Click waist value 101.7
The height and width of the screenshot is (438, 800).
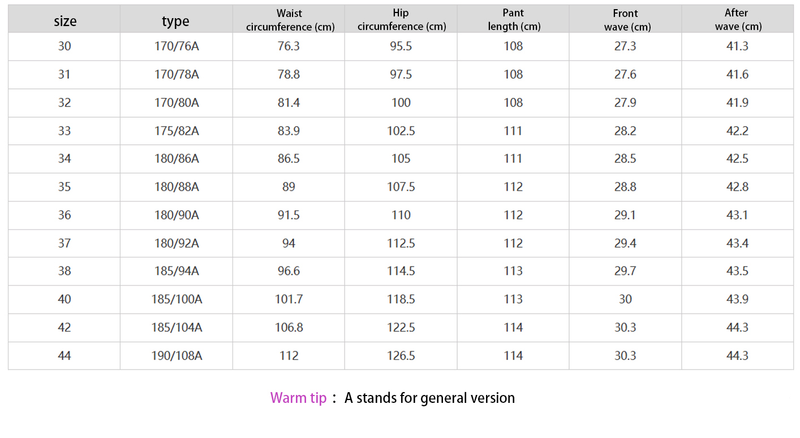point(289,299)
